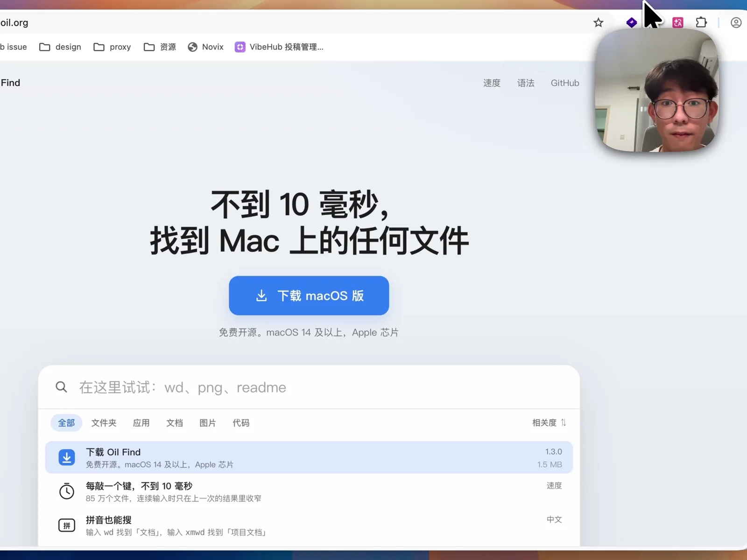This screenshot has height=560, width=747.
Task: Select the 每敲一个键，不到 10 毫秒 result
Action: click(x=309, y=491)
